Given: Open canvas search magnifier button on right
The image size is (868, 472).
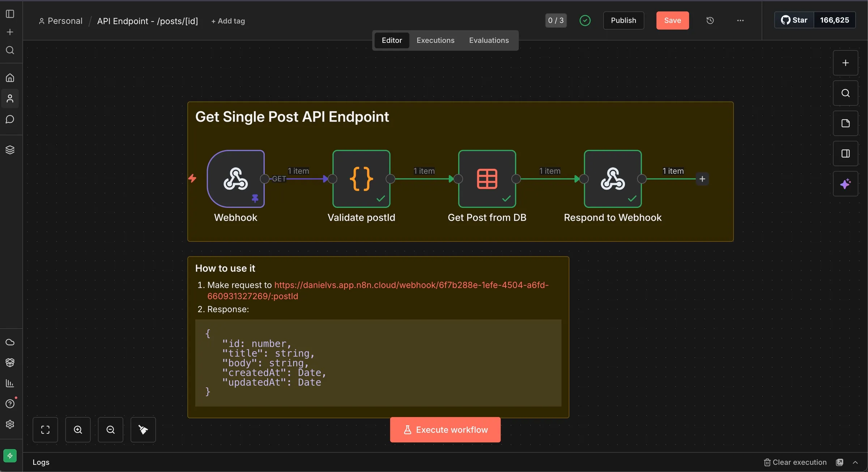Looking at the screenshot, I should (846, 93).
